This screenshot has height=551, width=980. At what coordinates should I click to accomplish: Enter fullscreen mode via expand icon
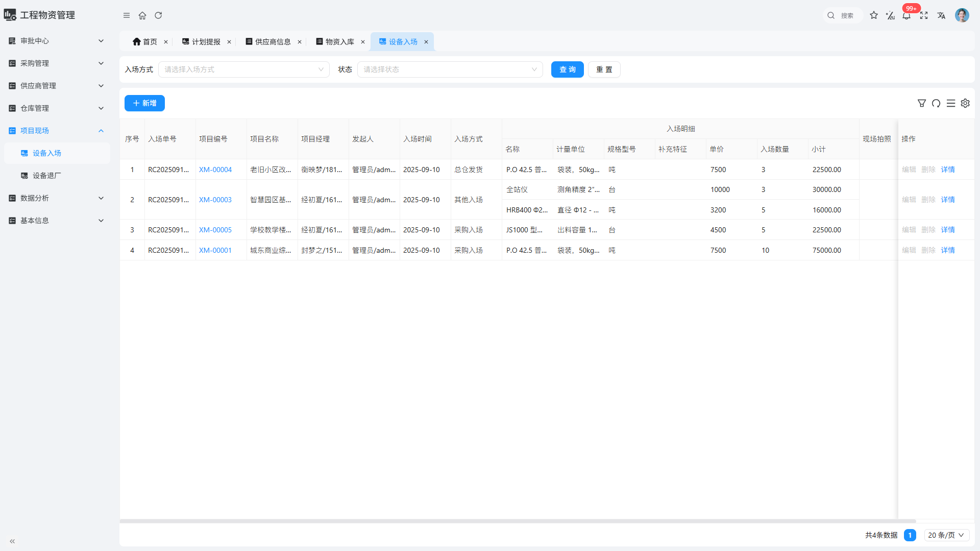[x=924, y=15]
